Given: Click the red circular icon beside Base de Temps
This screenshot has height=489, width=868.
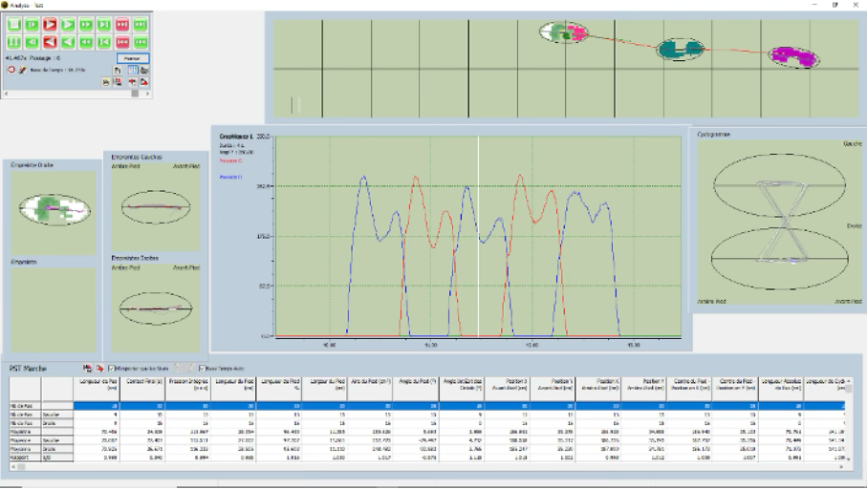Looking at the screenshot, I should pyautogui.click(x=11, y=70).
